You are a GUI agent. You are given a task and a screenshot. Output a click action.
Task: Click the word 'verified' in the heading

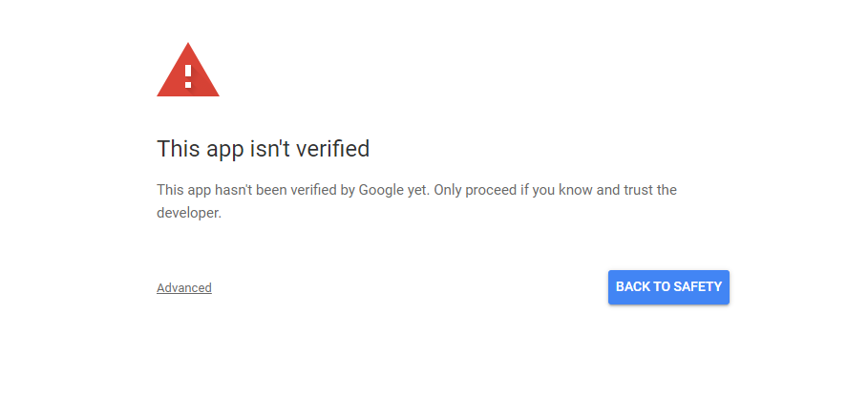332,149
